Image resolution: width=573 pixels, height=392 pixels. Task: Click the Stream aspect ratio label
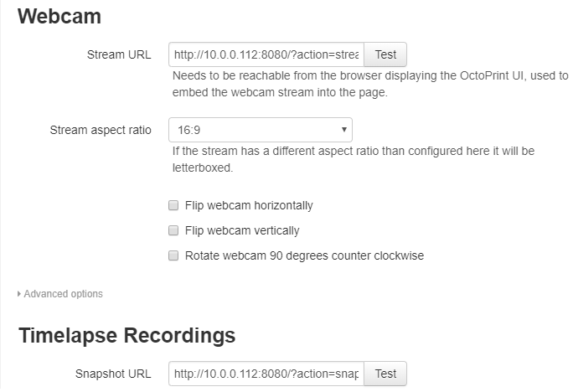[101, 130]
